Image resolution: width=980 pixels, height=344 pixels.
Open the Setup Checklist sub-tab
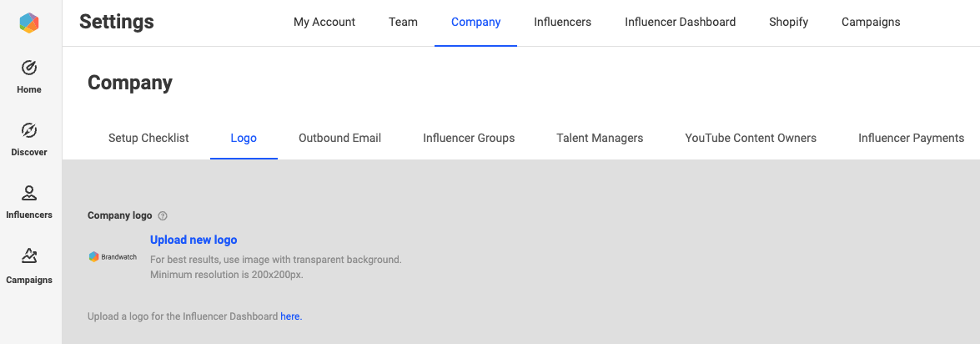coord(148,139)
